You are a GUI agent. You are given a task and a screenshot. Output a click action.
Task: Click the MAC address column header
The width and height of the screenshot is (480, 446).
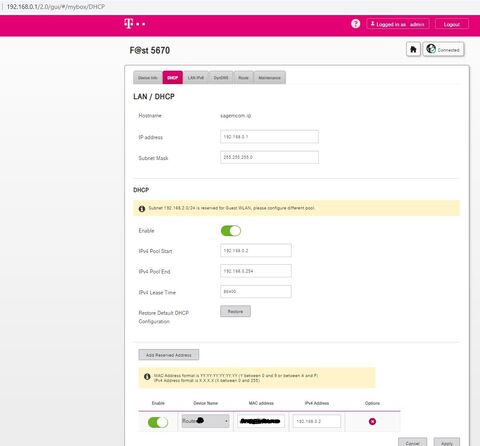(261, 403)
